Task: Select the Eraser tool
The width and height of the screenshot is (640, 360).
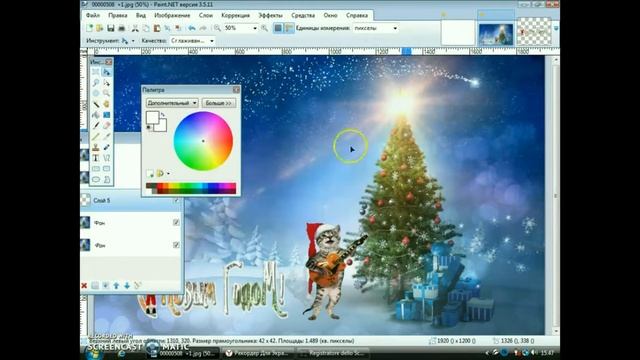Action: click(107, 125)
